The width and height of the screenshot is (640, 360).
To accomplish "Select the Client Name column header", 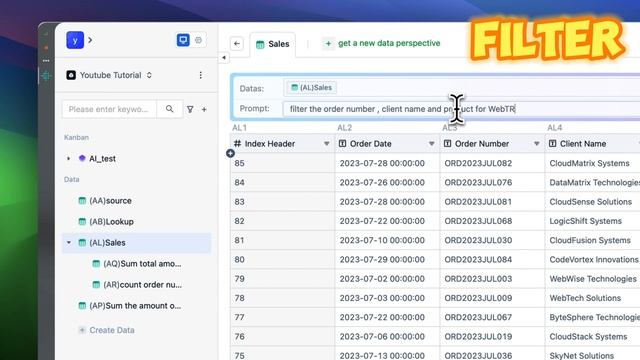I will pyautogui.click(x=593, y=144).
